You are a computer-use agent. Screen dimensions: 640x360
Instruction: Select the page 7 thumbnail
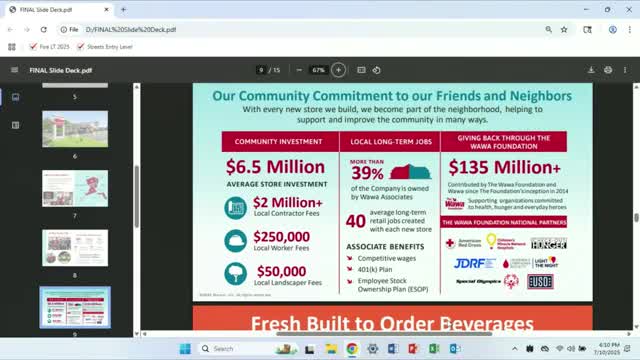[x=75, y=188]
